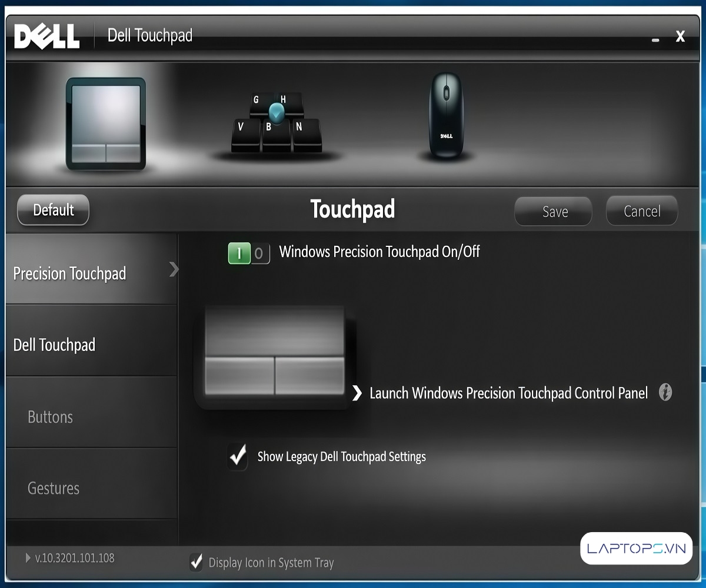The image size is (706, 588).
Task: Click the info icon beside Launch Control Panel
Action: pyautogui.click(x=665, y=392)
